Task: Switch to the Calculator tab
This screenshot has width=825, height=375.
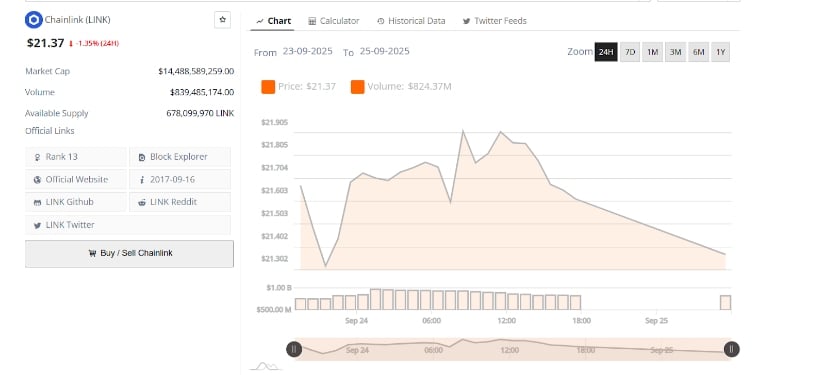Action: tap(334, 21)
